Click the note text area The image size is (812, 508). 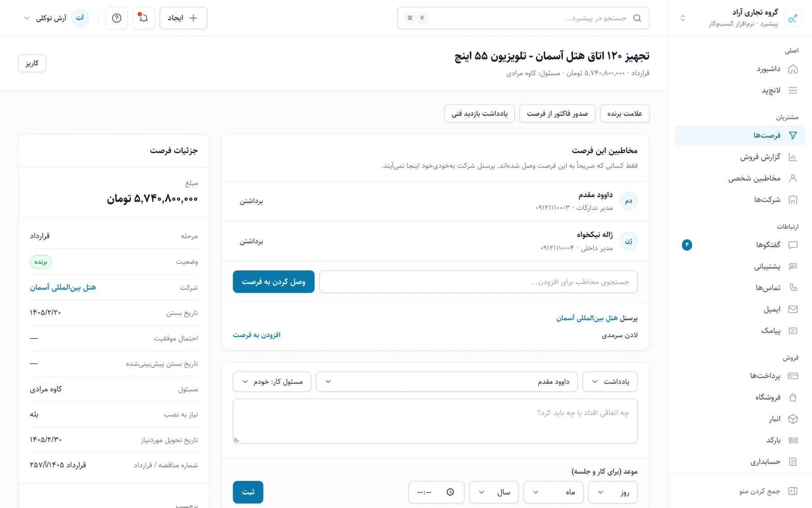435,421
